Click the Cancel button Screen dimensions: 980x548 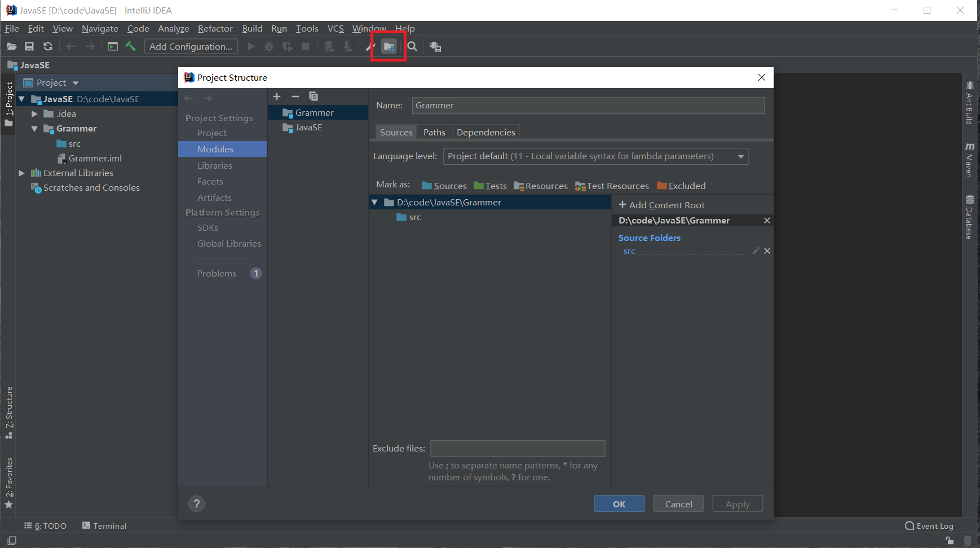click(x=678, y=504)
